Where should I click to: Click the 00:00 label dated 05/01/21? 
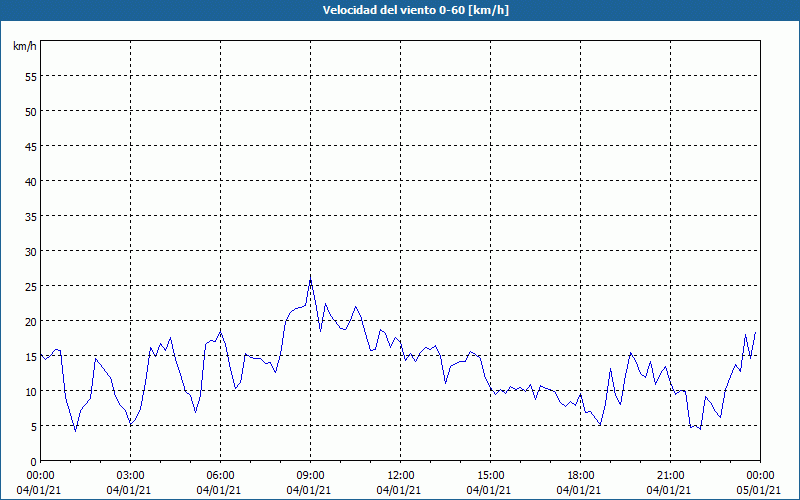coord(760,476)
